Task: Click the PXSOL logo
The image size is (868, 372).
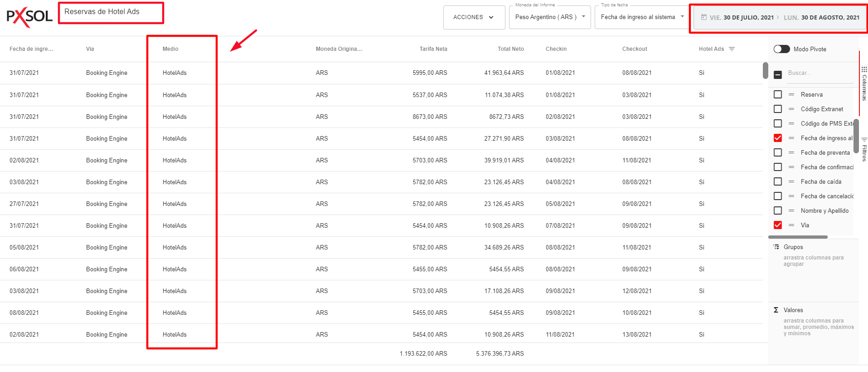Action: [29, 17]
